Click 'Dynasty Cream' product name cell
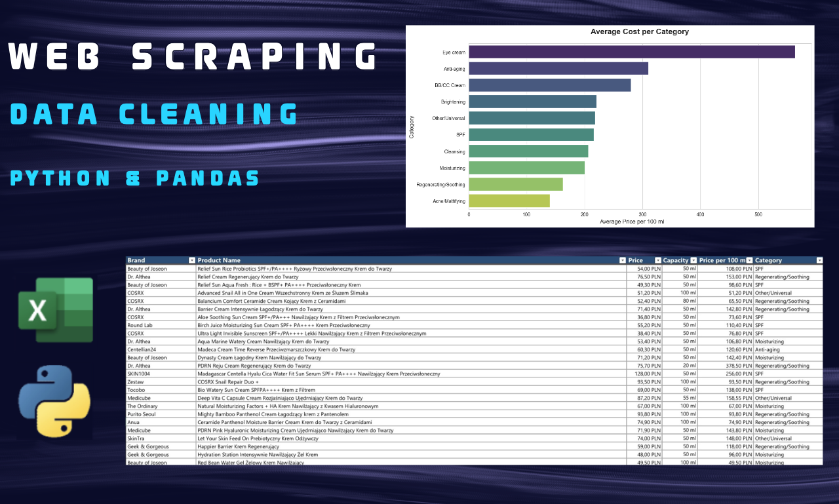The width and height of the screenshot is (839, 504). (x=411, y=358)
